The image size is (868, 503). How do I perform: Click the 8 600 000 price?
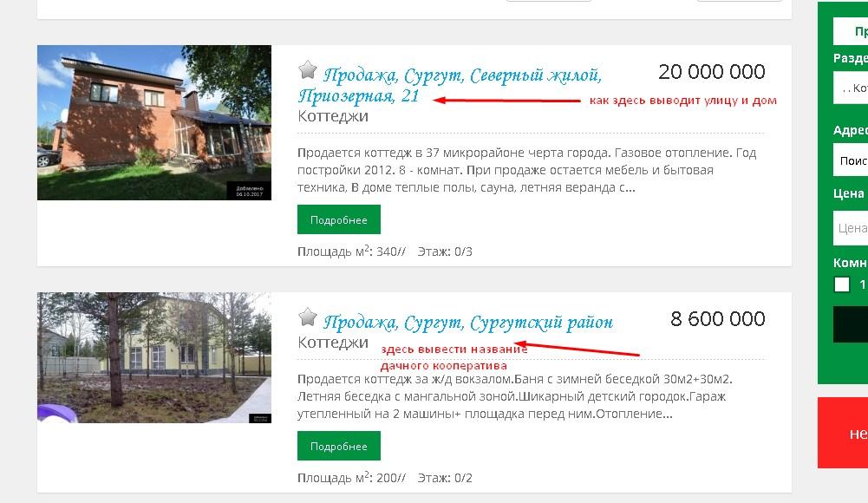pos(718,319)
